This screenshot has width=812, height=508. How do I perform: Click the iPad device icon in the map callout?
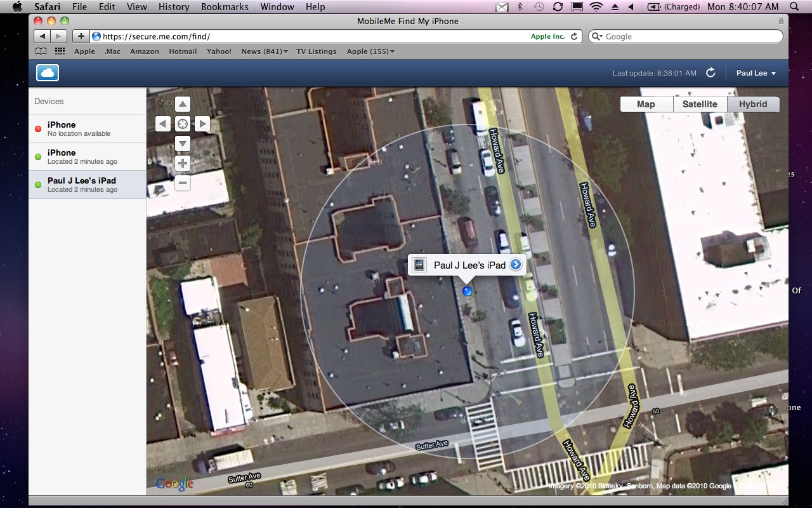coord(419,265)
